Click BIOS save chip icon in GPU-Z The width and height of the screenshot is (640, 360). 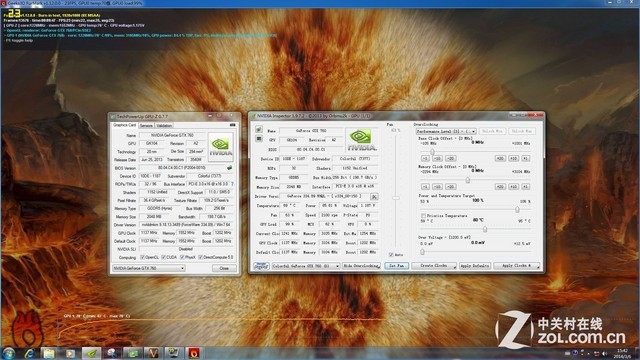[230, 168]
